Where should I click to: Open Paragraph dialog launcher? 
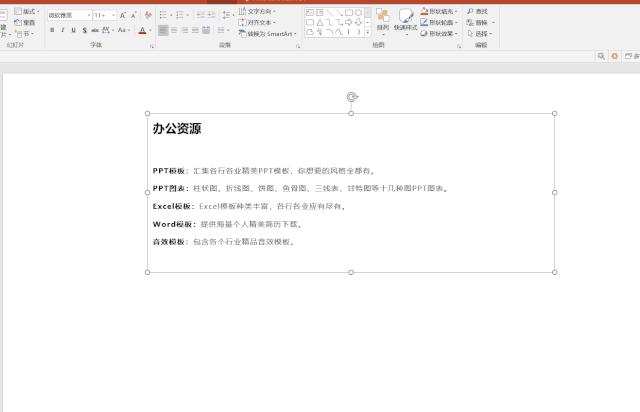tap(298, 46)
